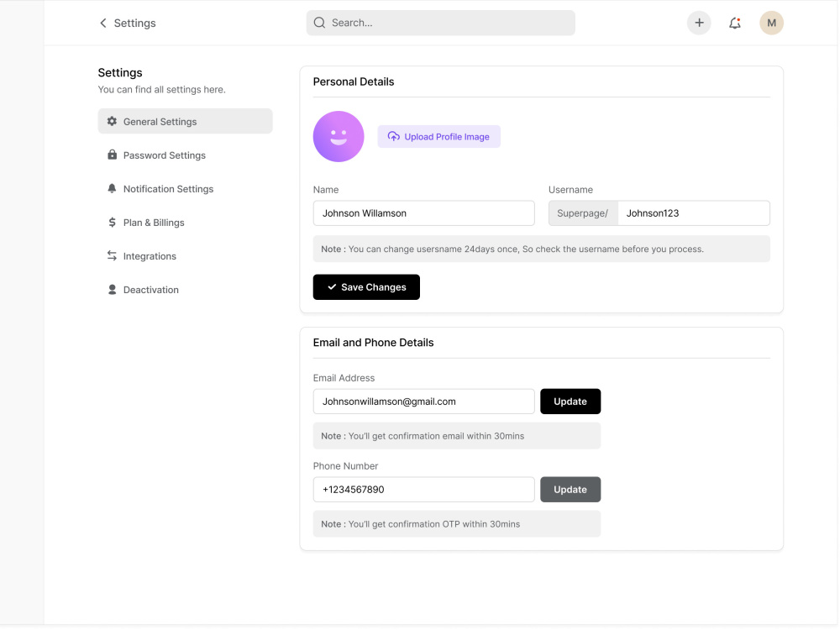Open the M user avatar
The image size is (840, 630).
771,23
